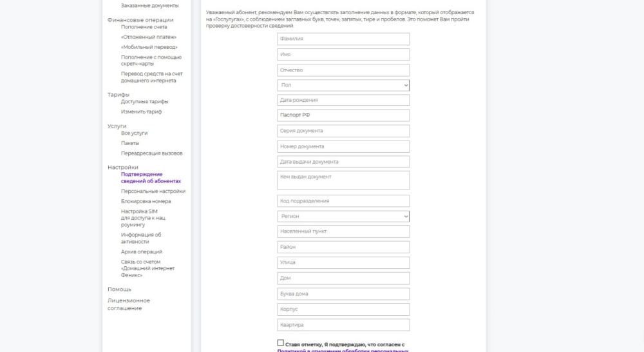
Task: Open Персональные настройки
Action: click(x=153, y=191)
